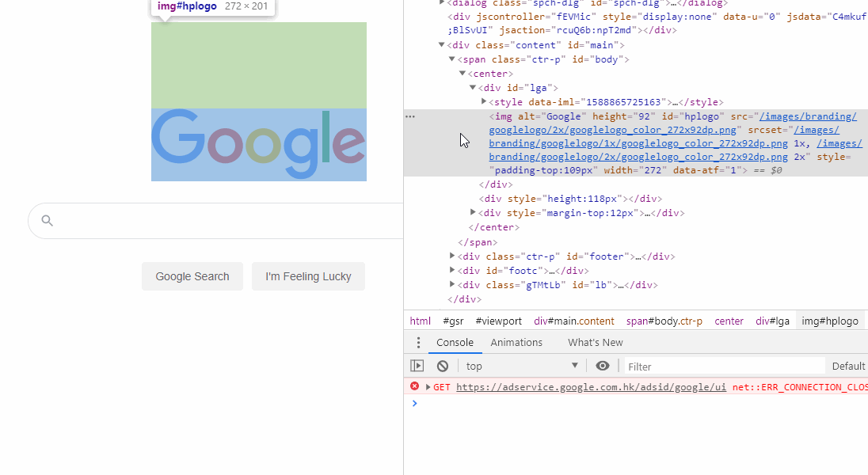Collapse the div#lga node
This screenshot has height=475, width=868.
coord(473,87)
